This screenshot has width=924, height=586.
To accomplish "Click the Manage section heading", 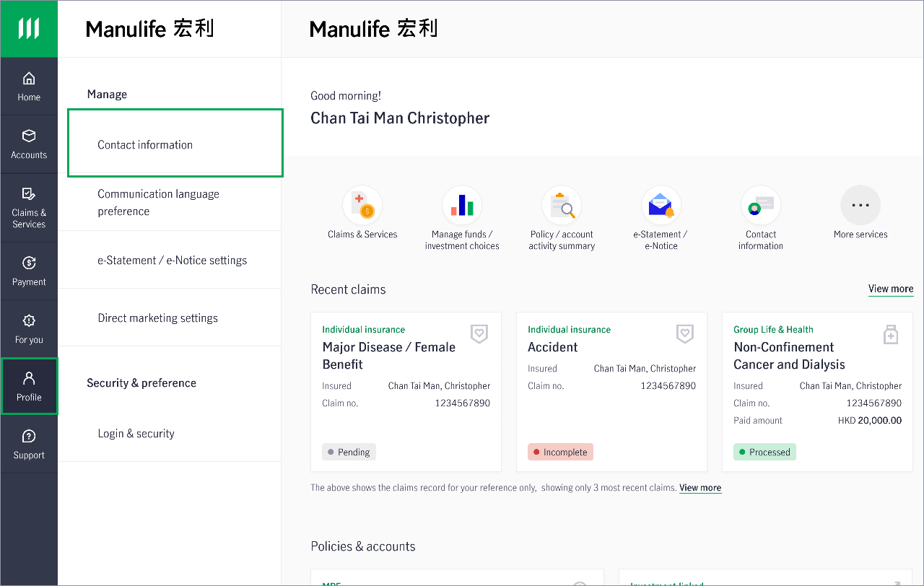I will (107, 95).
